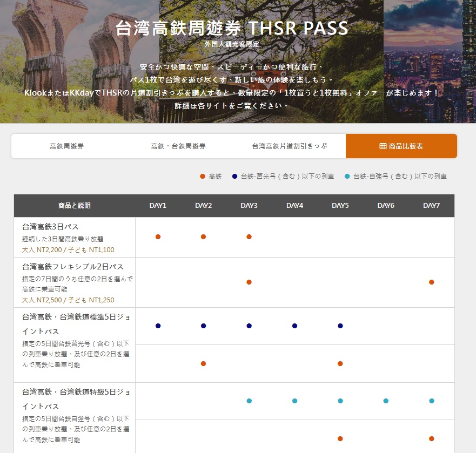Open the 高鉄・台鉄周遊券 tab

tap(178, 146)
